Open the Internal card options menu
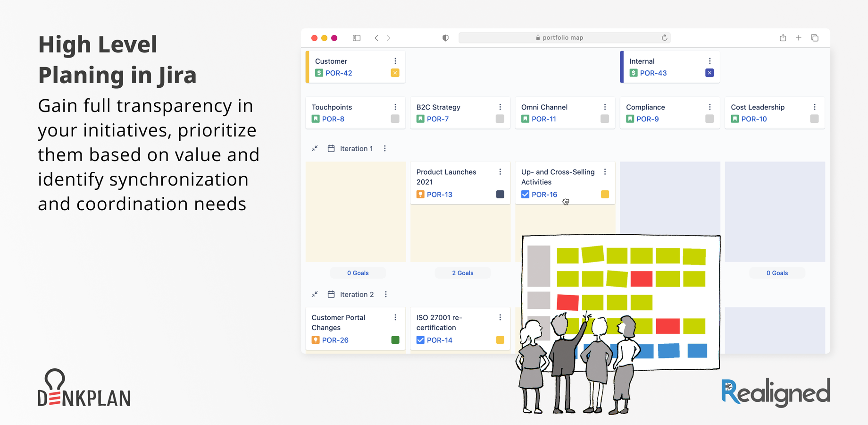This screenshot has width=868, height=425. click(709, 61)
